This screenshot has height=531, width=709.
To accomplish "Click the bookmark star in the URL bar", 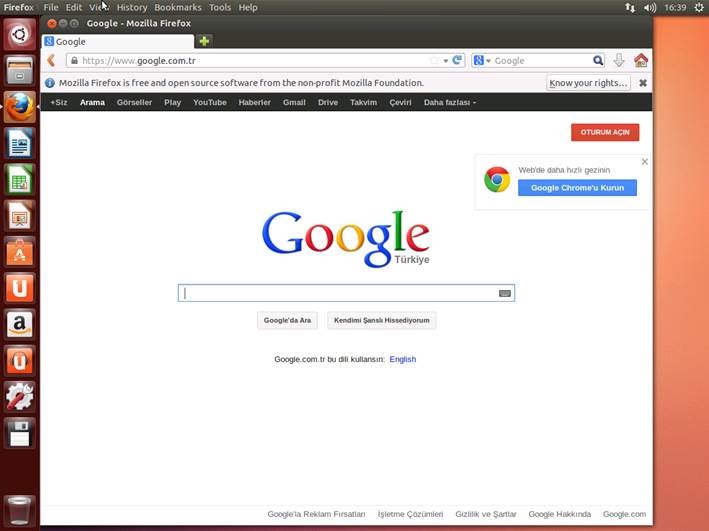I will [434, 60].
